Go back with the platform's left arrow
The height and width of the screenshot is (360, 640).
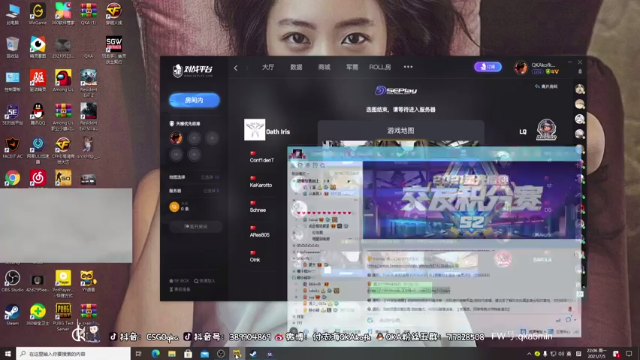coord(236,68)
